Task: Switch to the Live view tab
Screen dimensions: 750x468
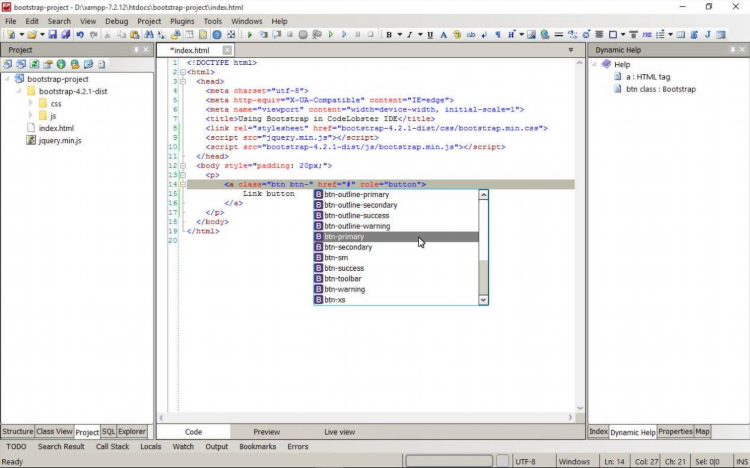Action: coord(340,432)
